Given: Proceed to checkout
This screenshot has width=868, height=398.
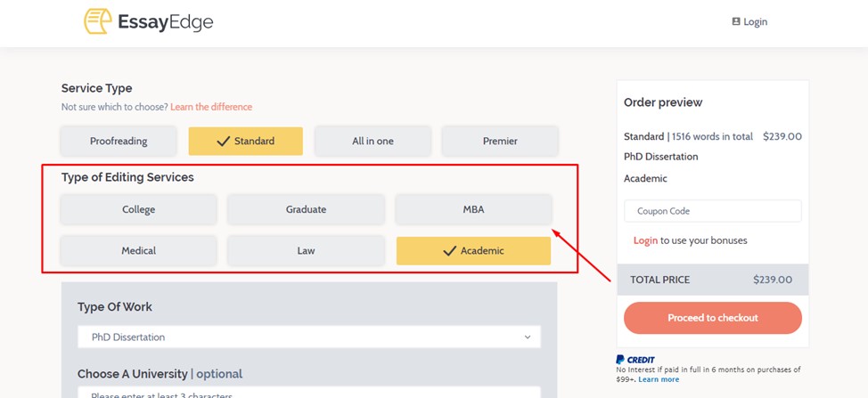Looking at the screenshot, I should coord(712,318).
